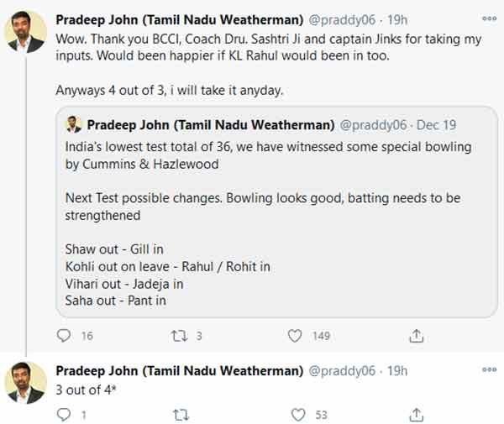Retweet the '3 out of 4*' tweet

click(x=179, y=414)
